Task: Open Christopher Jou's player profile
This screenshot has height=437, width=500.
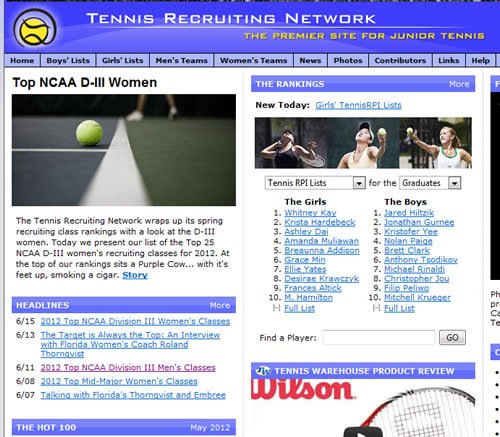Action: point(416,278)
